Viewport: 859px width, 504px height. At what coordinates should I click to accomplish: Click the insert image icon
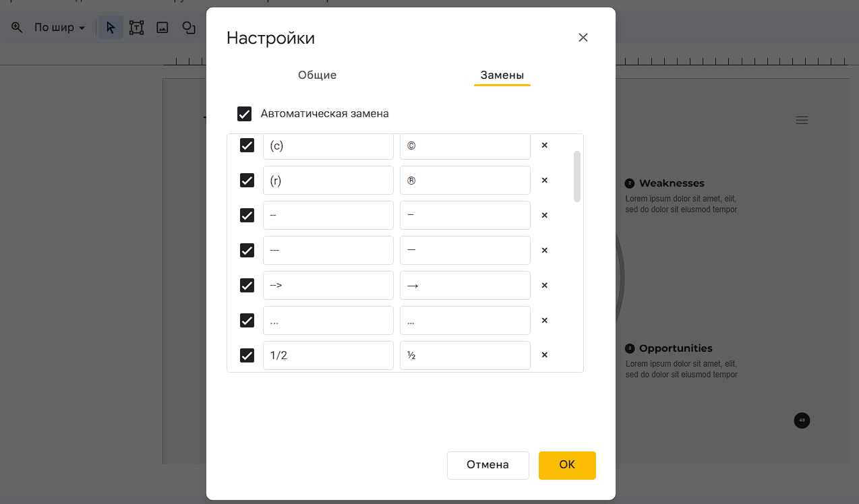click(162, 28)
